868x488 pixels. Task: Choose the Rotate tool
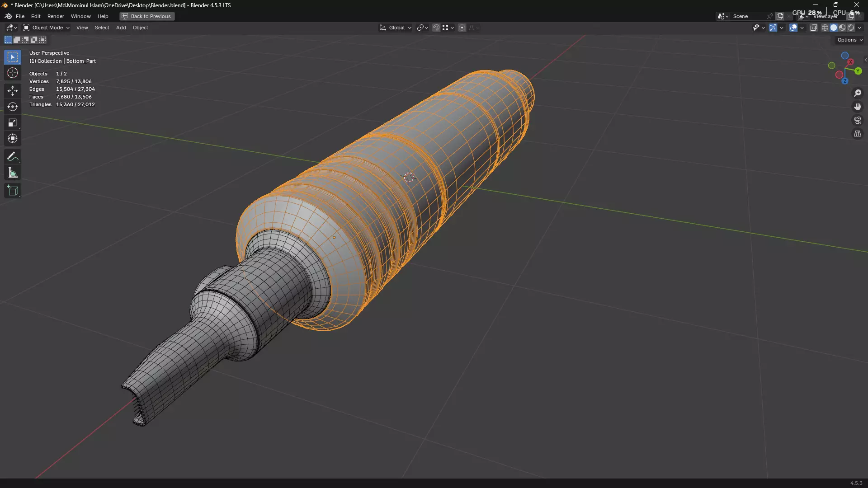(x=13, y=107)
